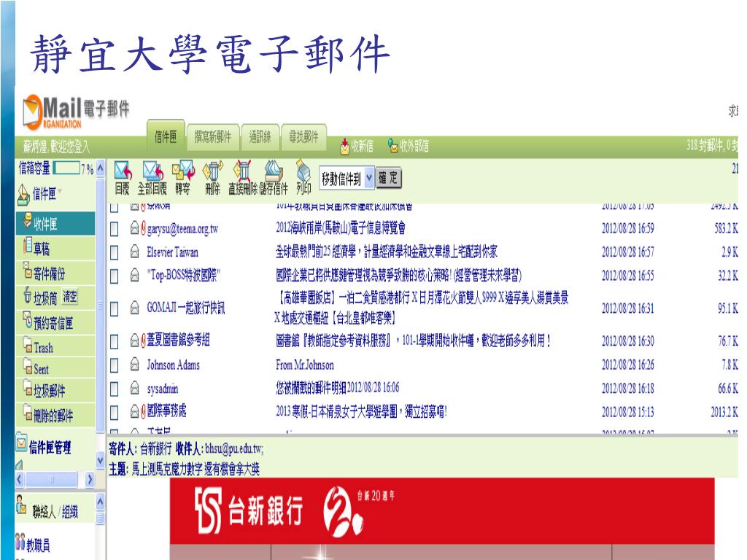Click the attachment icon of garysu@teema.org.tw mail
This screenshot has height=560, width=747.
142,228
